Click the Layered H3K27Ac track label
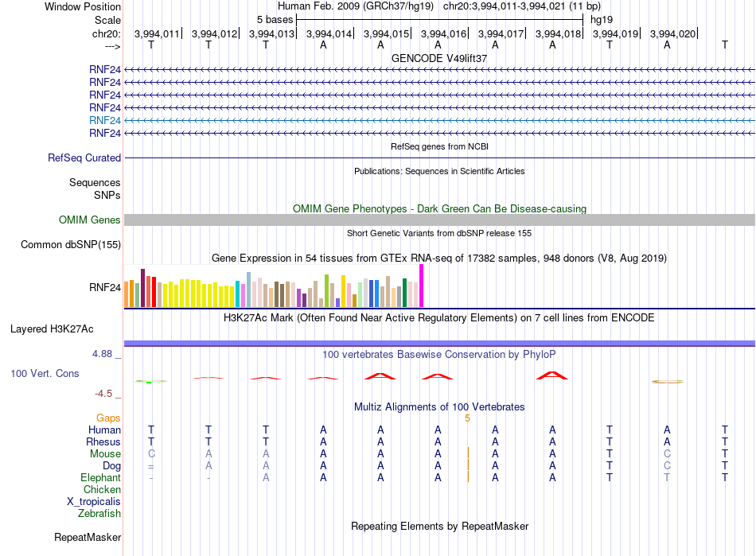Screen dimensions: 756x556 [x=52, y=329]
